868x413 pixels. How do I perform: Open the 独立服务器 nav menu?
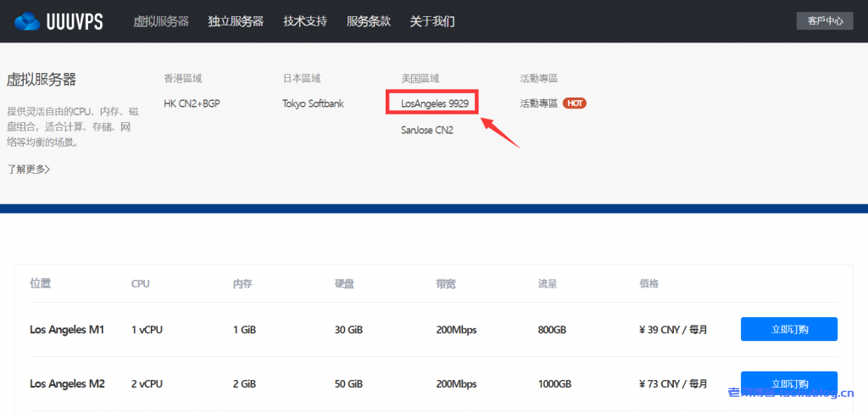tap(236, 21)
